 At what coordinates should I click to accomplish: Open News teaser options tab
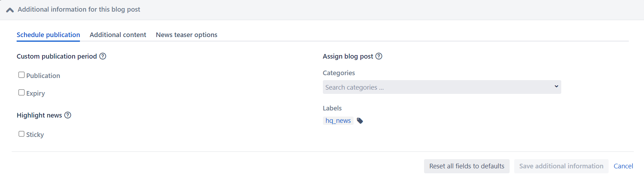tap(186, 35)
